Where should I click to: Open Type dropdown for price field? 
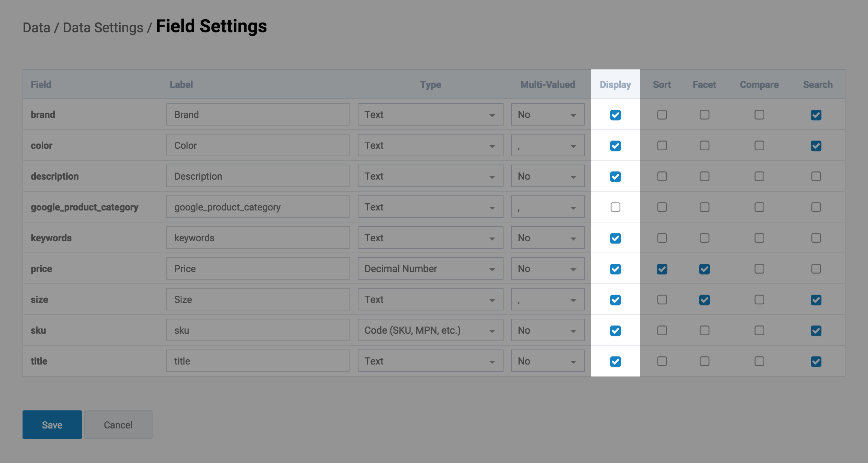point(430,269)
